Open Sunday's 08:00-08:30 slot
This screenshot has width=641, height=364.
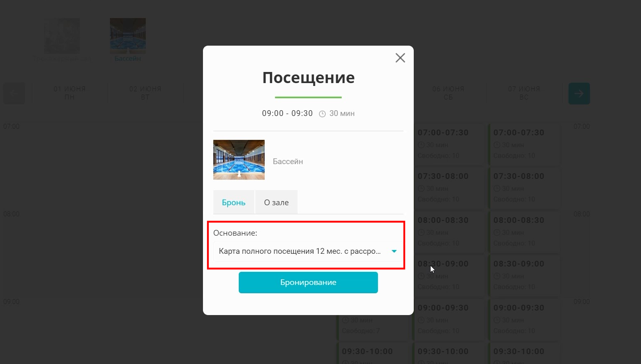[x=525, y=232]
